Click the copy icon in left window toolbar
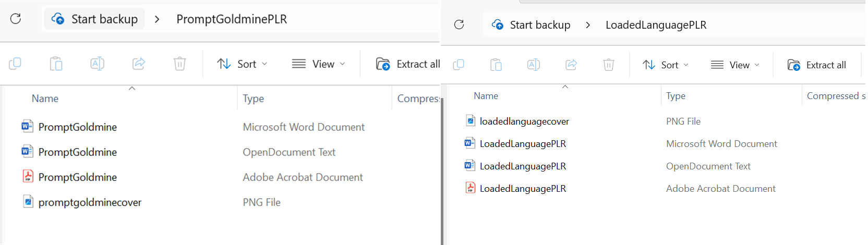 (x=15, y=64)
